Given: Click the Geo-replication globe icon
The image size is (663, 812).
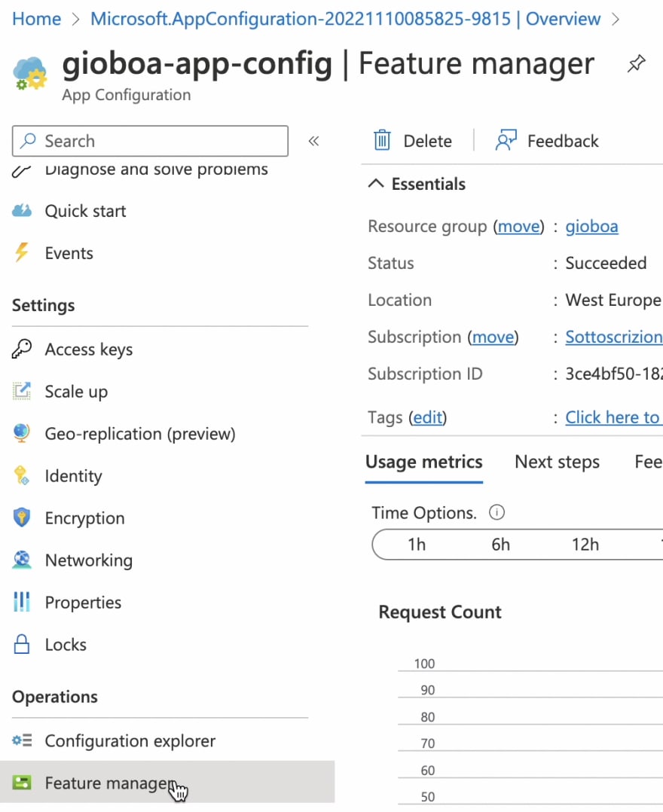Looking at the screenshot, I should click(x=22, y=433).
